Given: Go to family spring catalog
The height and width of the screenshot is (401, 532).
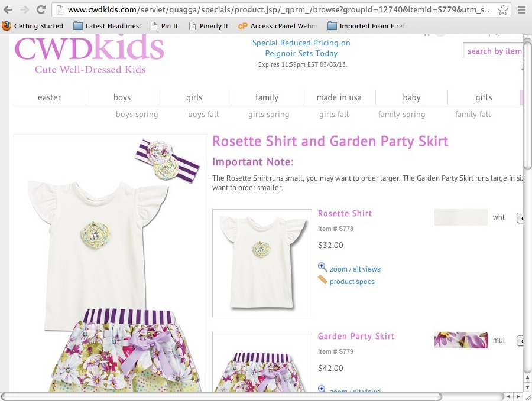Looking at the screenshot, I should pyautogui.click(x=401, y=115).
